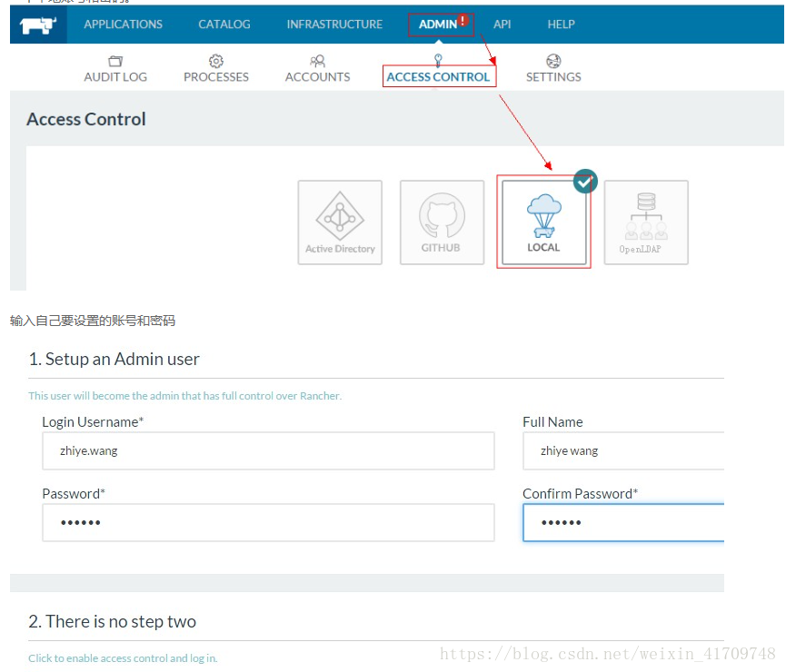Open the Admin menu
The height and width of the screenshot is (672, 786).
click(x=438, y=24)
